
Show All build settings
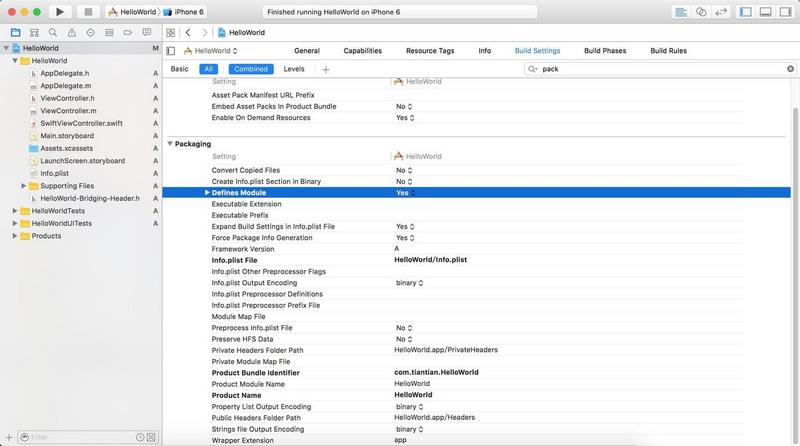coord(209,69)
